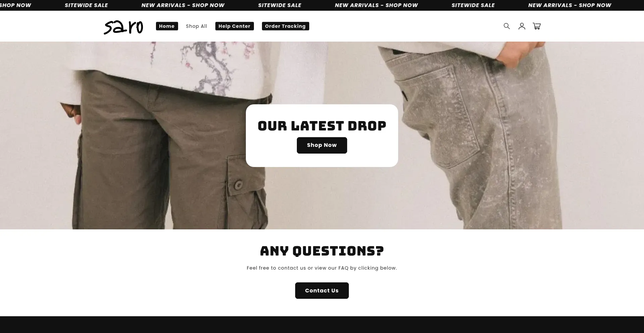Screen dimensions: 644x333
Task: Open the Shop All menu item
Action: pos(197,26)
